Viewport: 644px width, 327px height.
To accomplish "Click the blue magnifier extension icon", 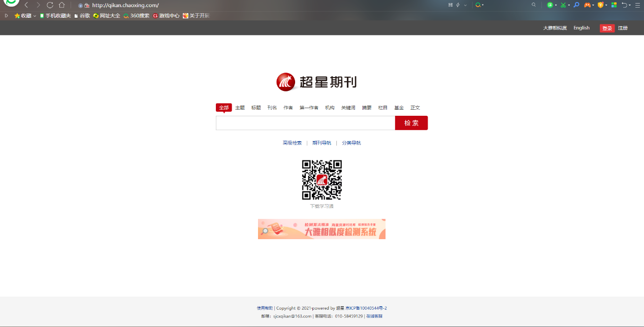I will point(576,5).
